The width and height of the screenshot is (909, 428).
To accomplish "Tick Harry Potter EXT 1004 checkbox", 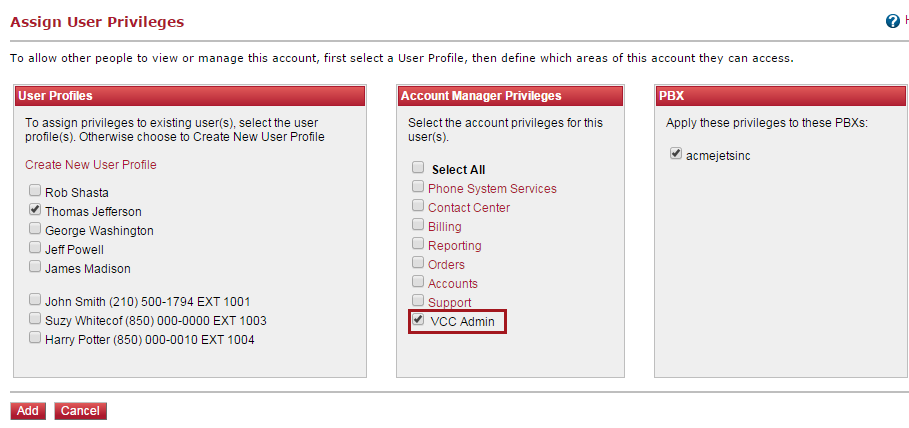I will pyautogui.click(x=35, y=338).
